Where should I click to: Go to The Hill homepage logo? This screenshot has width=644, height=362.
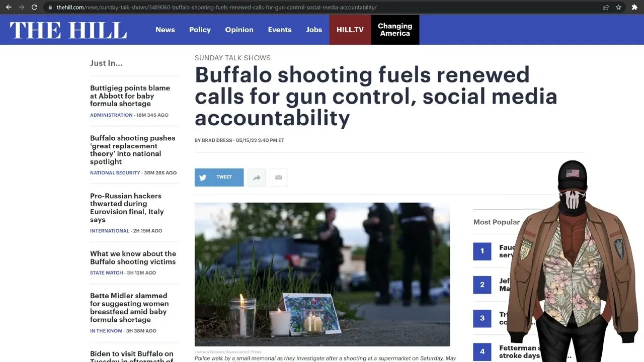pyautogui.click(x=68, y=30)
